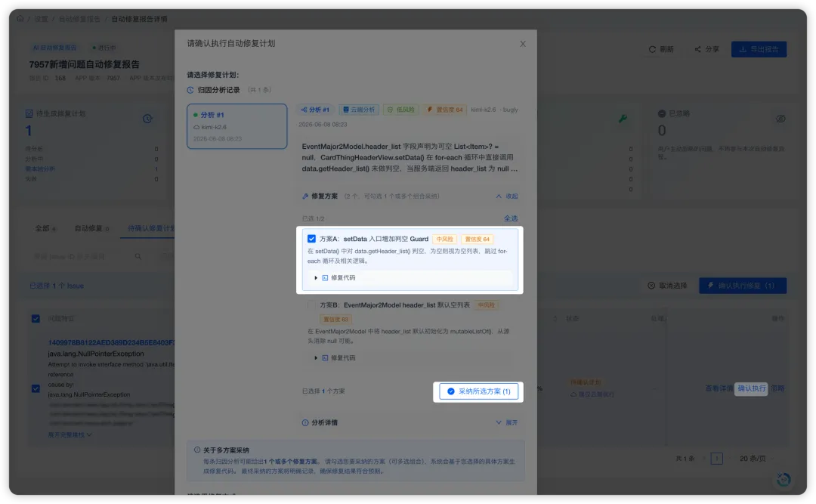The width and height of the screenshot is (816, 504).
Task: Check the 方案B 默认空列表 checkbox
Action: [x=311, y=305]
